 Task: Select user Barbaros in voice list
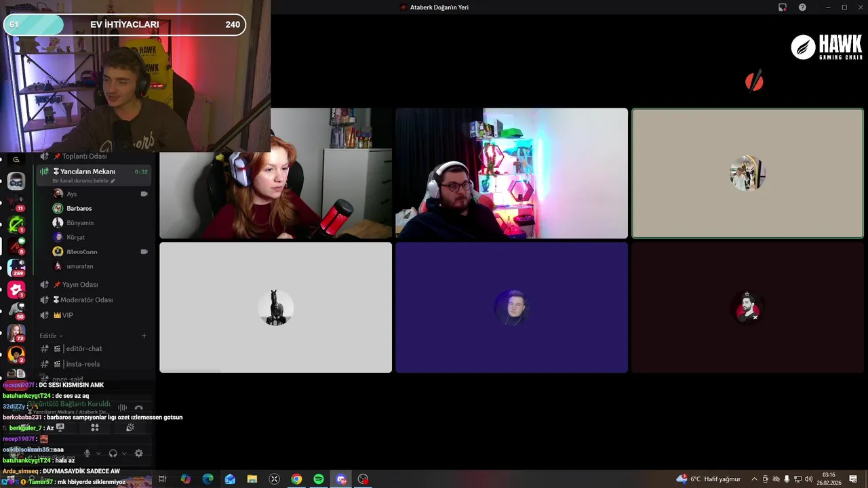pos(100,208)
